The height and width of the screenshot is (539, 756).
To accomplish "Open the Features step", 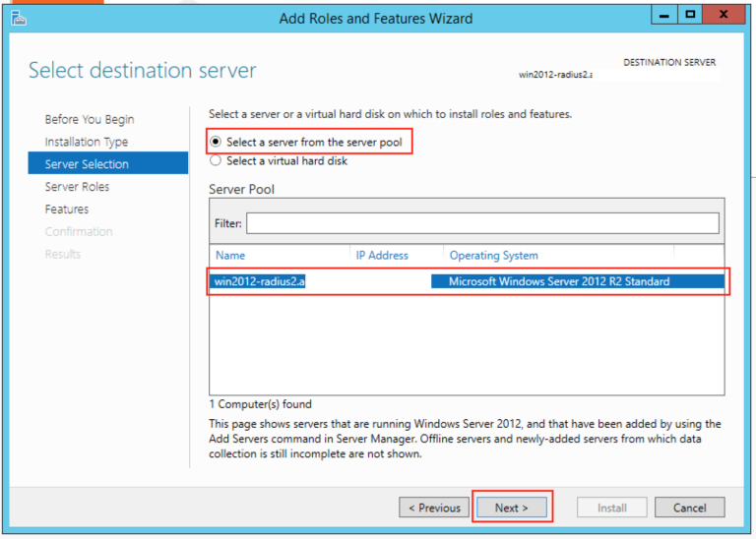I will (x=67, y=210).
